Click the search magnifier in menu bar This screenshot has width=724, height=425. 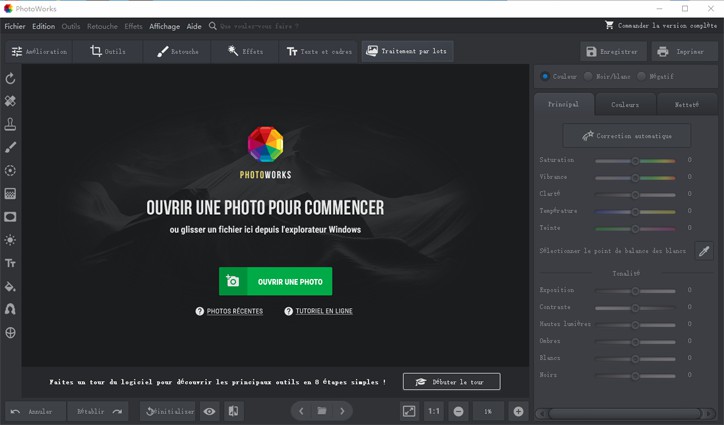click(212, 26)
